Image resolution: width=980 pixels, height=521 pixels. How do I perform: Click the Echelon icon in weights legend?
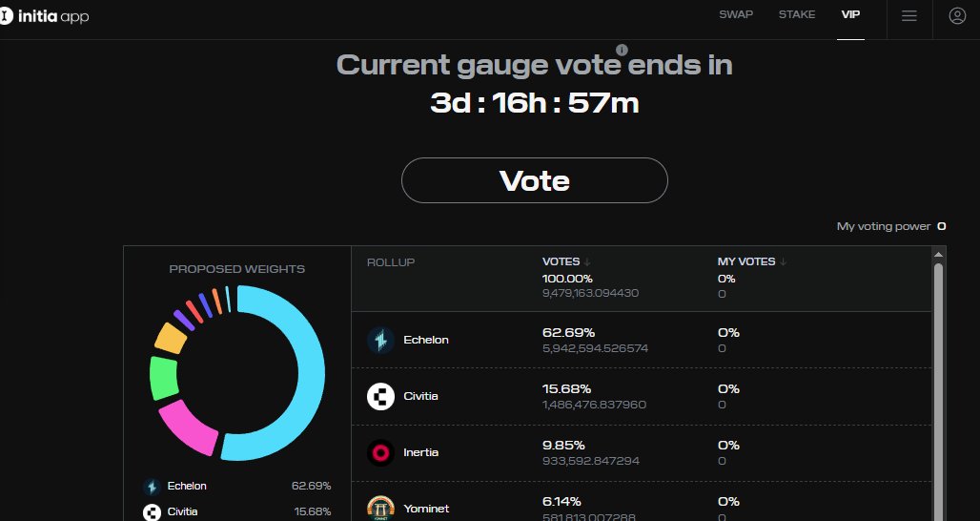point(151,487)
